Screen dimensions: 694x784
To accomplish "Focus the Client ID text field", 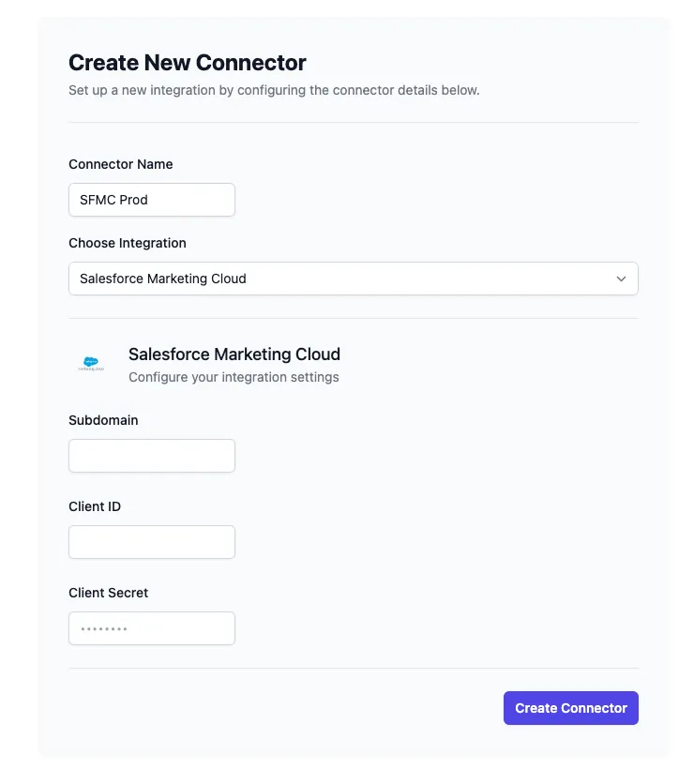I will pos(151,542).
